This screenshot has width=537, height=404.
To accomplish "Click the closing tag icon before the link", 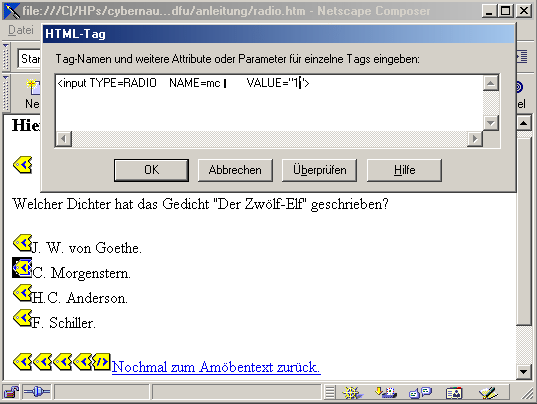I will pos(101,362).
